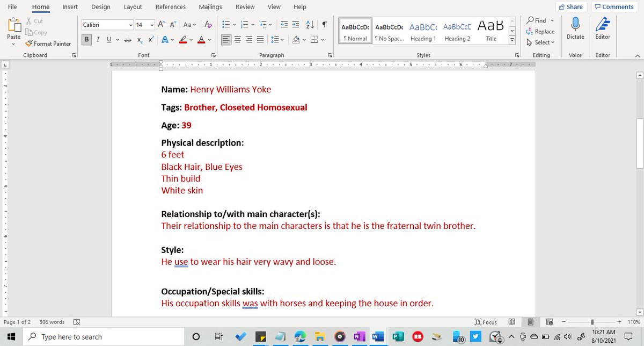The image size is (644, 346).
Task: Toggle the show paragraph marks pilcrow
Action: point(325,25)
